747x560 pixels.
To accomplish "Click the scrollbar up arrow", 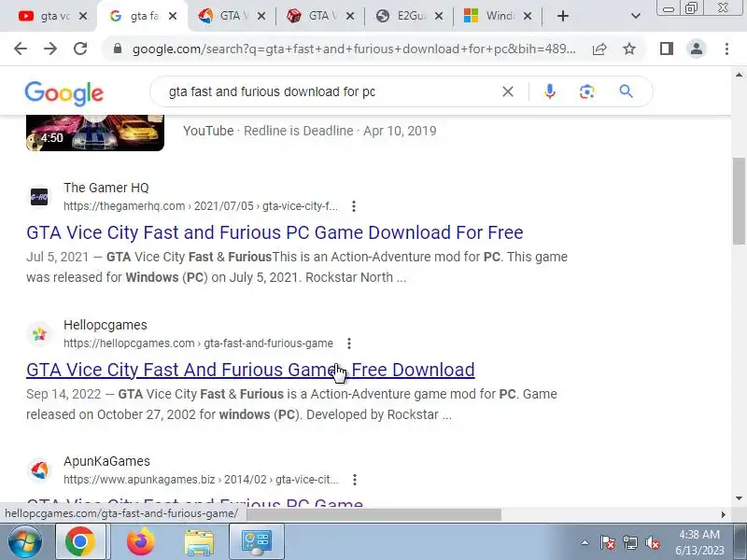I will [739, 75].
